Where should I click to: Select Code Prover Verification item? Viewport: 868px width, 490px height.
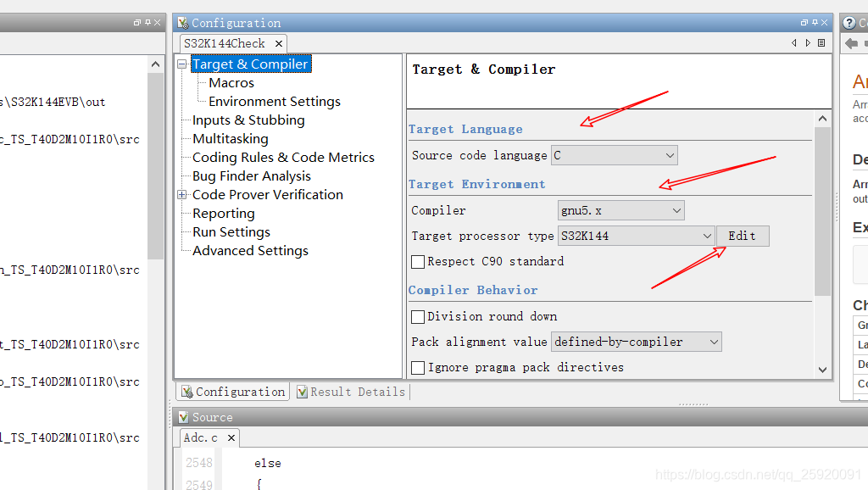[x=268, y=195]
